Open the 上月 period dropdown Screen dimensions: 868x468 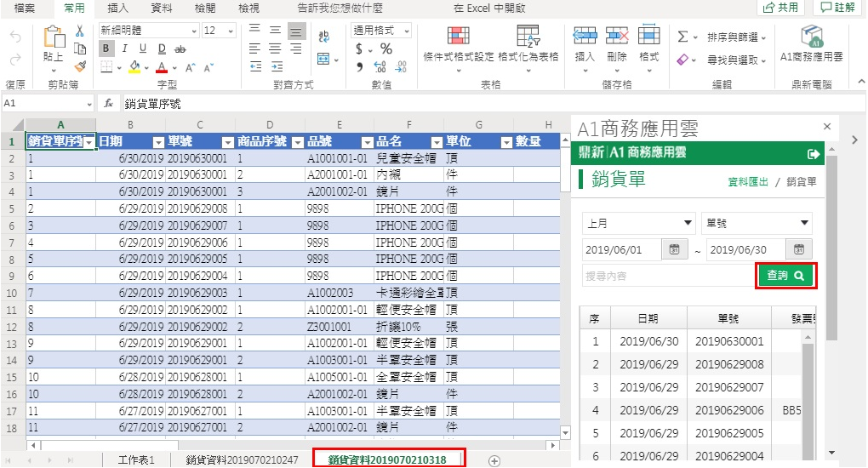click(639, 223)
